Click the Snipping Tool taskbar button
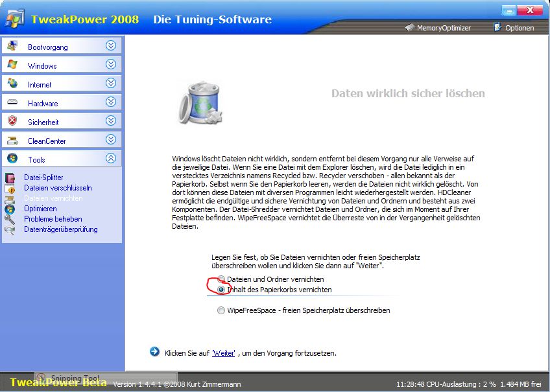This screenshot has width=550, height=392. point(106,377)
